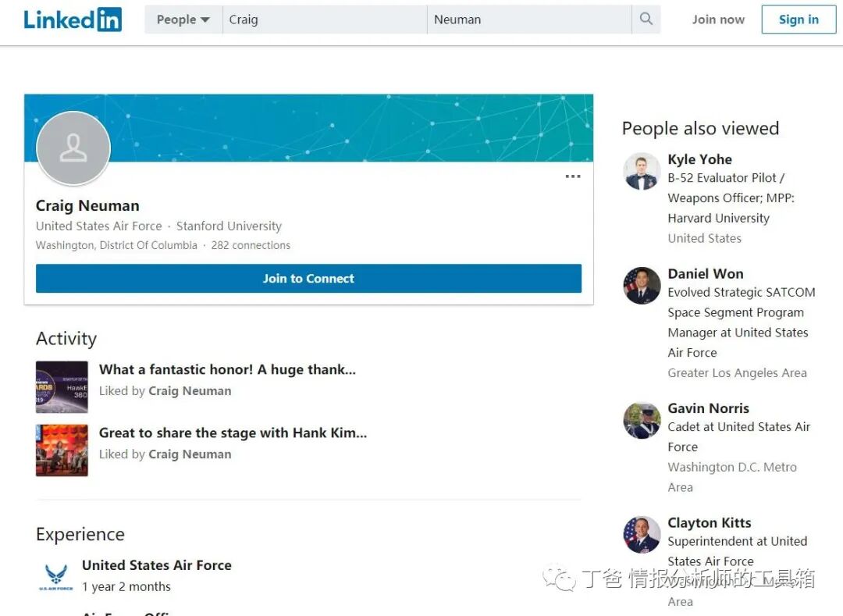Viewport: 843px width, 616px height.
Task: Open the United States Air Force experience entry
Action: [x=157, y=565]
